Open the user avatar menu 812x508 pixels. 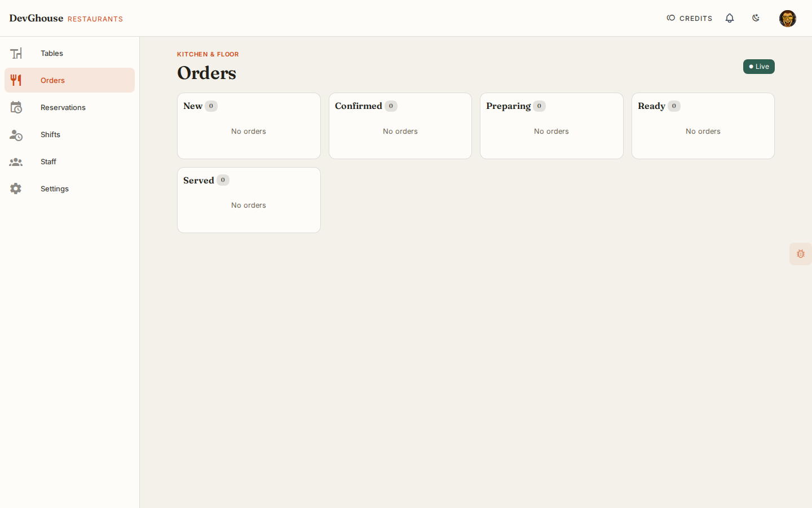pos(788,19)
